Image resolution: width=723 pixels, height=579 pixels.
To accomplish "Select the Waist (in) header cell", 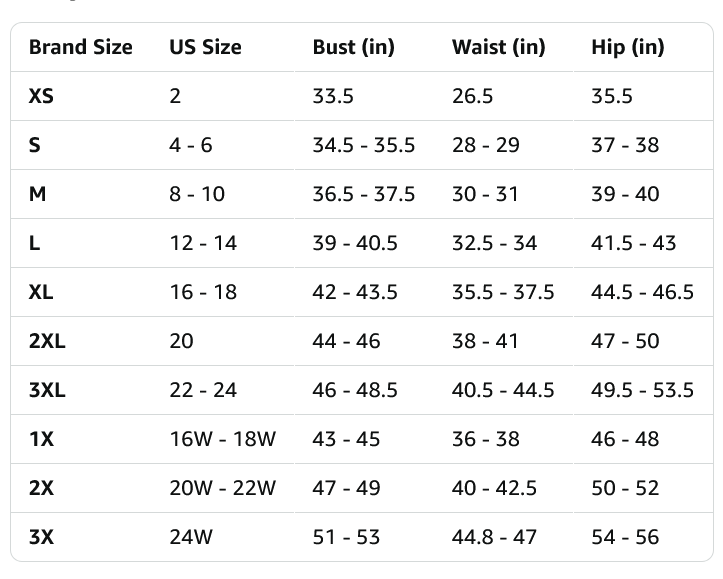I will tap(498, 47).
